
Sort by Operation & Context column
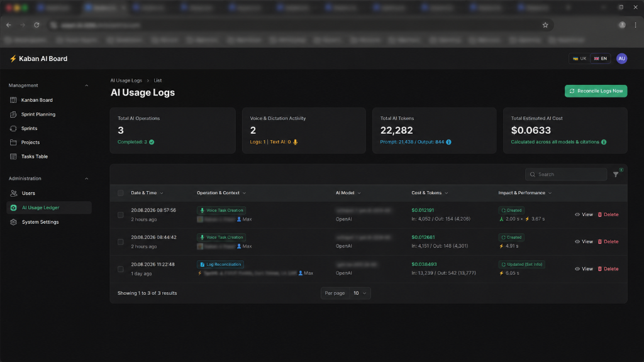pos(221,193)
